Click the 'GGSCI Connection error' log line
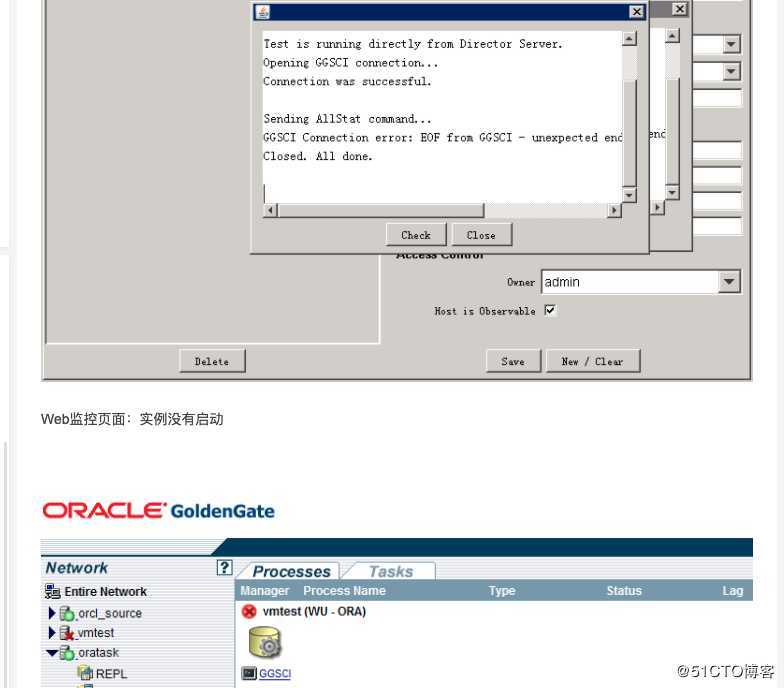The height and width of the screenshot is (688, 784). click(x=442, y=138)
